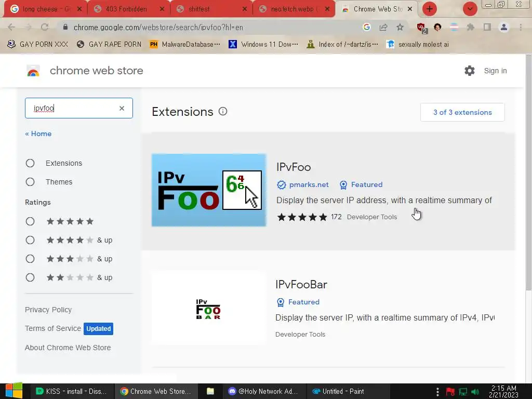Open the IPvFooBar extension title
The height and width of the screenshot is (399, 532).
pyautogui.click(x=301, y=284)
